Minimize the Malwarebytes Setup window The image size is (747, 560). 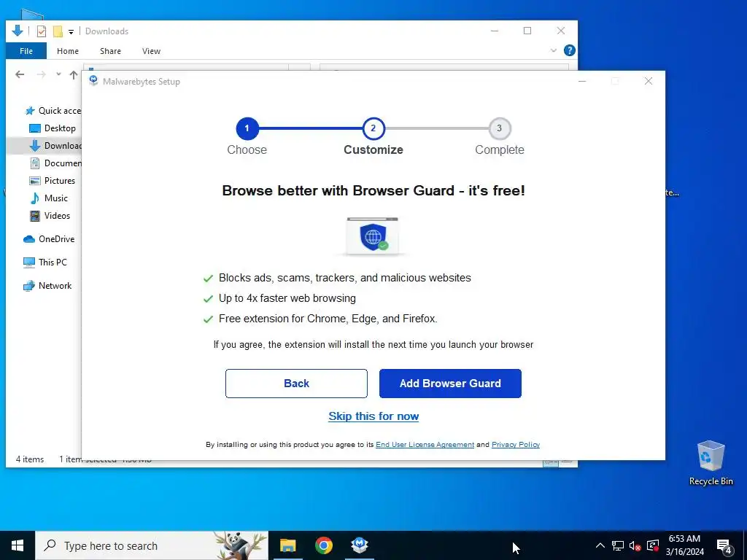tap(582, 81)
